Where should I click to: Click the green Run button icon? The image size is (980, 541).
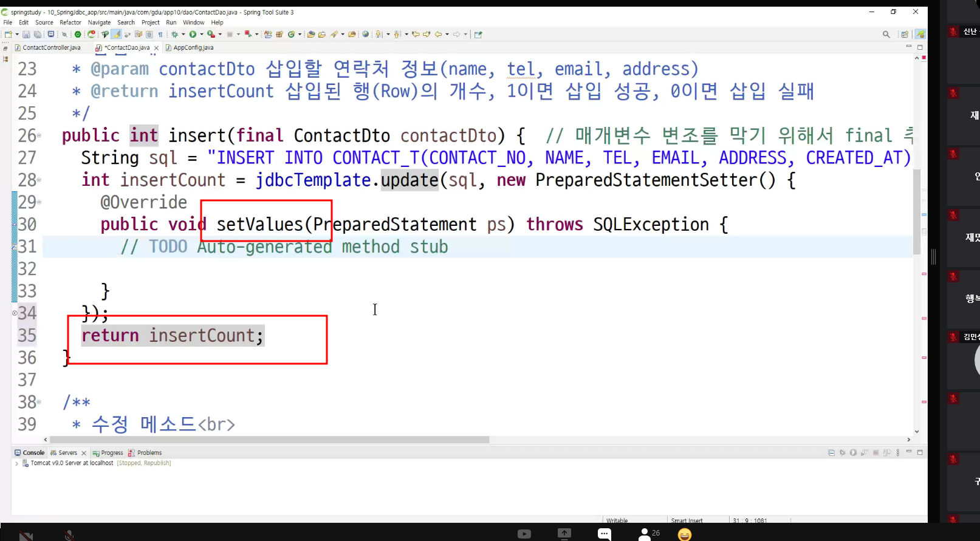[x=193, y=35]
